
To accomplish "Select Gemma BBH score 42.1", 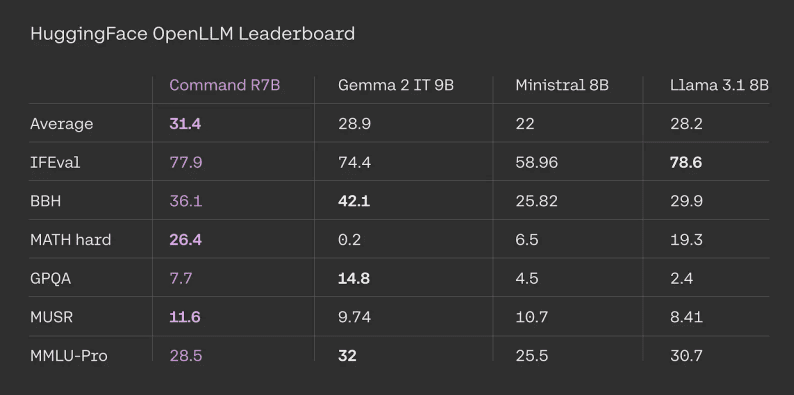I will [x=354, y=201].
